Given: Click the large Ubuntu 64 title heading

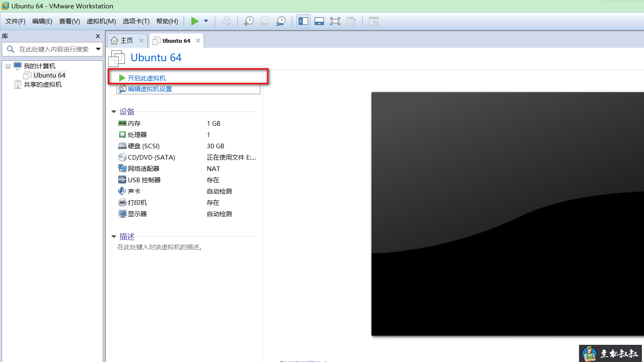Looking at the screenshot, I should pos(156,57).
